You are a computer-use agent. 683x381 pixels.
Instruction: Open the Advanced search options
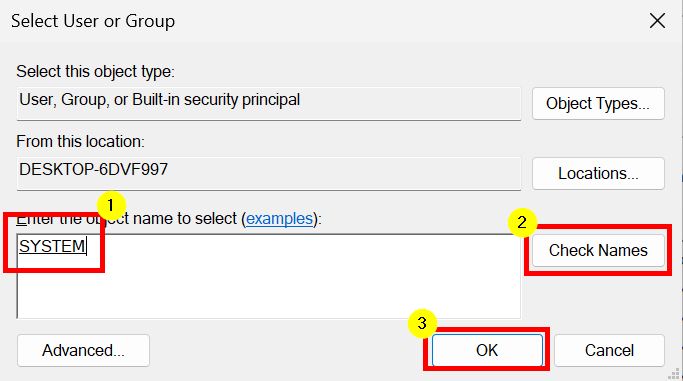[x=83, y=350]
